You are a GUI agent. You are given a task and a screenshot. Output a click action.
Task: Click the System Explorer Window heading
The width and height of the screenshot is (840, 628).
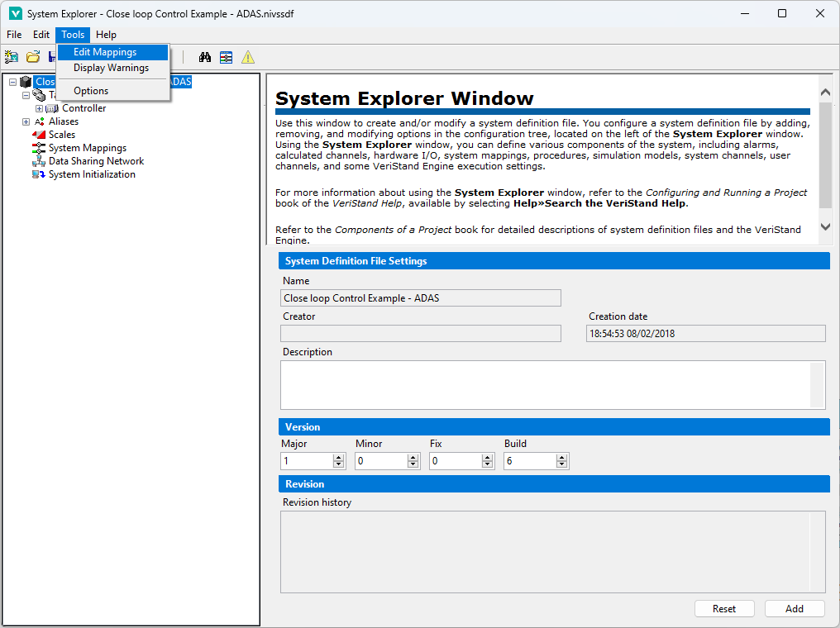(x=404, y=98)
